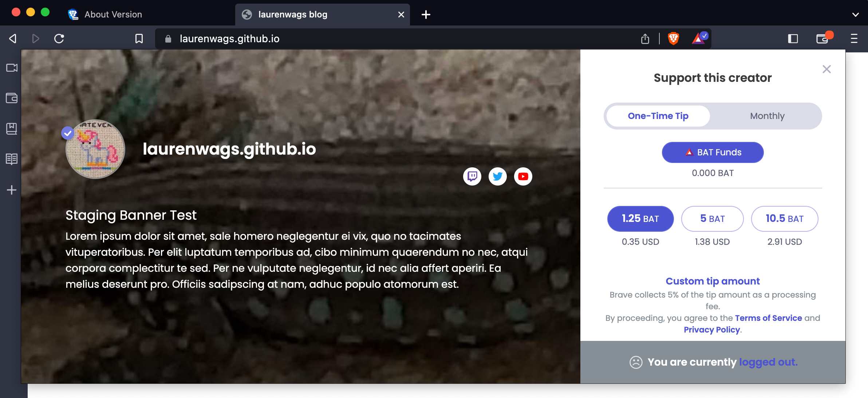Keep One-Time Tip selected

pos(658,116)
